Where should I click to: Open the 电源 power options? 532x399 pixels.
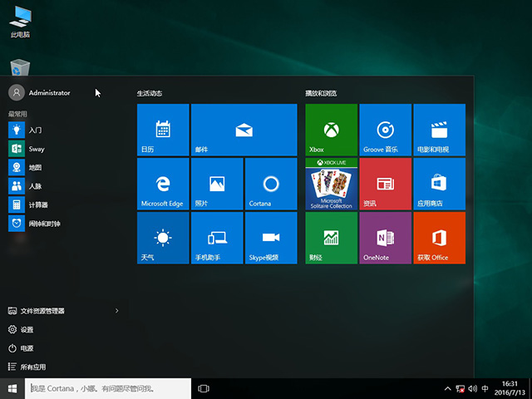pos(27,348)
